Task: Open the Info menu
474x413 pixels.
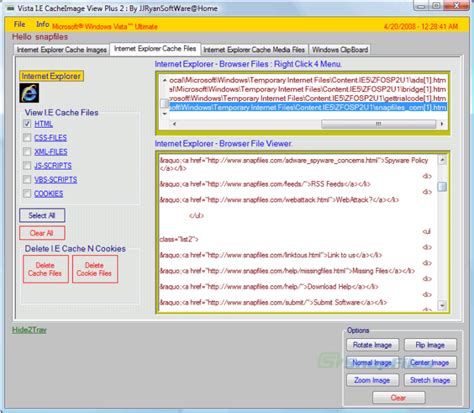Action: click(42, 24)
